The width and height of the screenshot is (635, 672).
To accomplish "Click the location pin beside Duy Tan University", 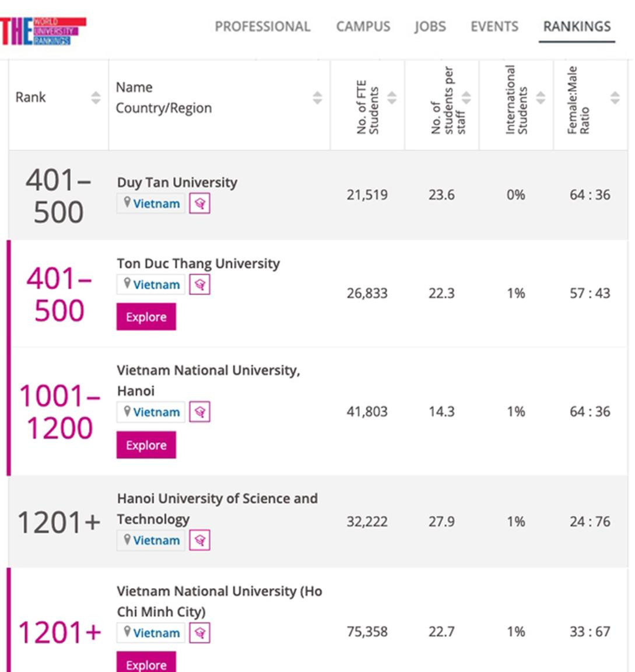I will click(x=128, y=204).
